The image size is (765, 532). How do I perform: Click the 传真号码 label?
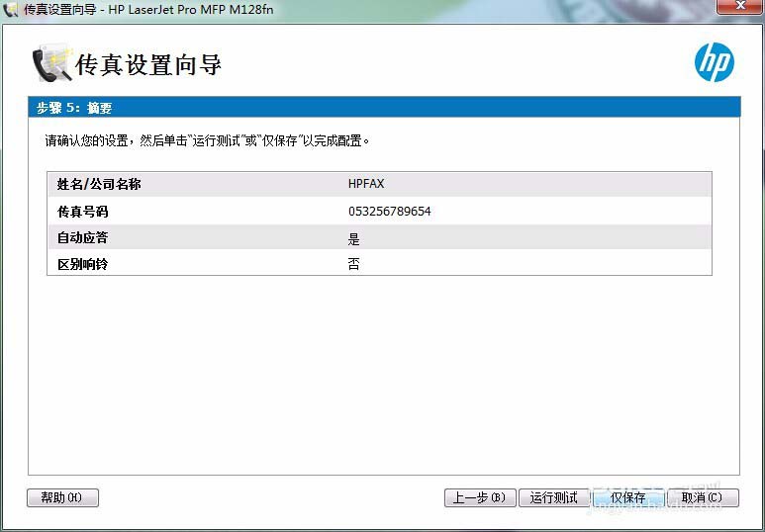[x=82, y=212]
